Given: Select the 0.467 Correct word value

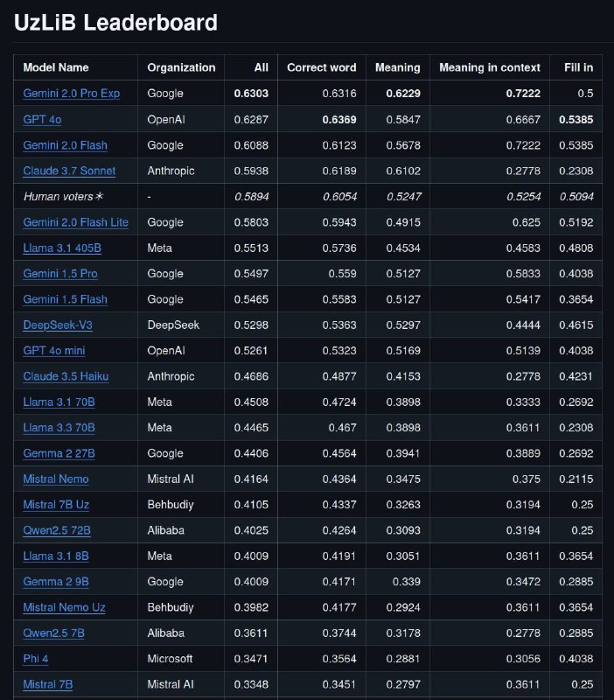Looking at the screenshot, I should [x=342, y=428].
